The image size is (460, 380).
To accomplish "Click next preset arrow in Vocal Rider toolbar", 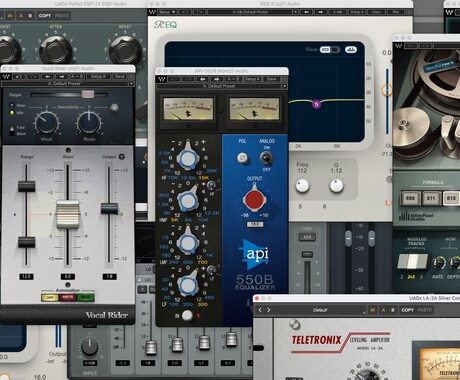I will [62, 77].
